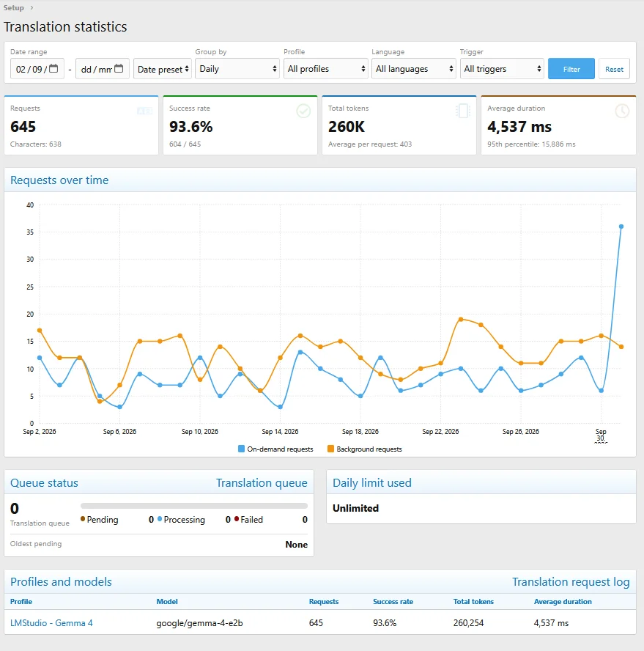Click the google/gemma-4-e2b model cell
Viewport: 644px width, 651px height.
click(199, 623)
